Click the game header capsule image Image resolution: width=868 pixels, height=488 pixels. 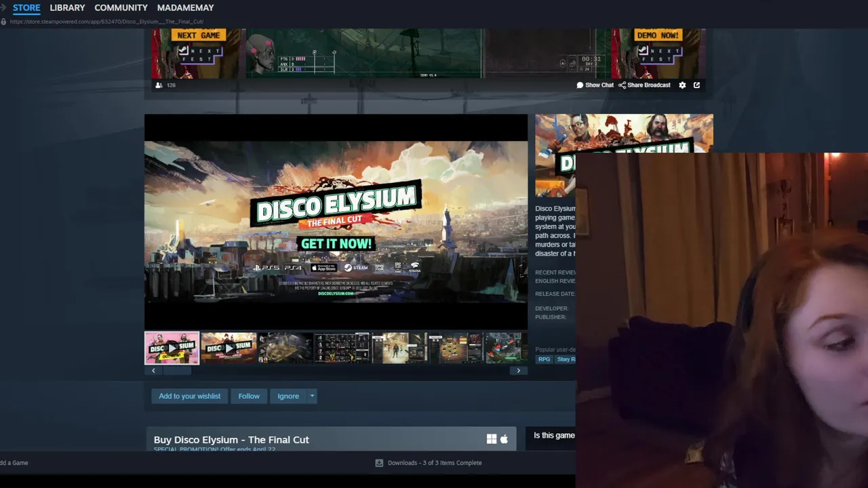pyautogui.click(x=624, y=155)
